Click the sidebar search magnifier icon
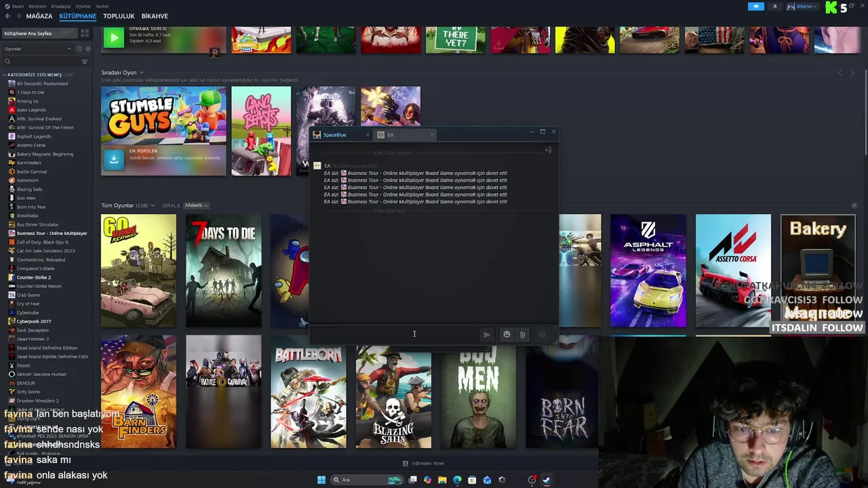Screen dimensions: 868x488 7,62
